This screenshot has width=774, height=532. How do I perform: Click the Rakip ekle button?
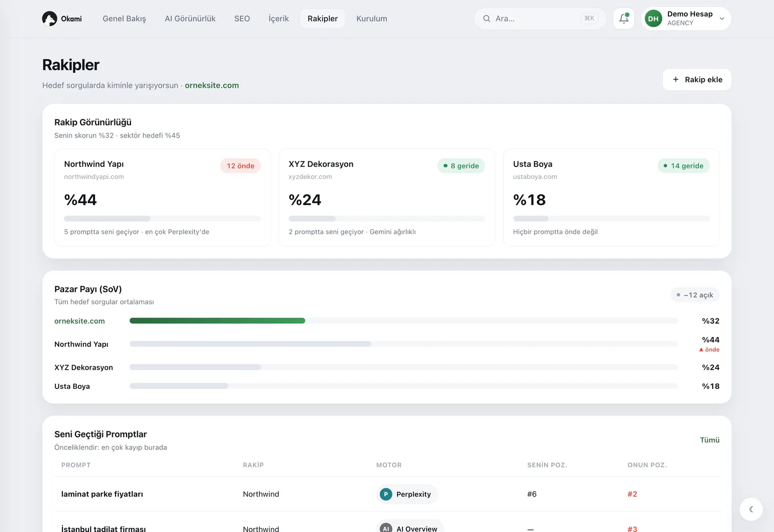coord(697,80)
